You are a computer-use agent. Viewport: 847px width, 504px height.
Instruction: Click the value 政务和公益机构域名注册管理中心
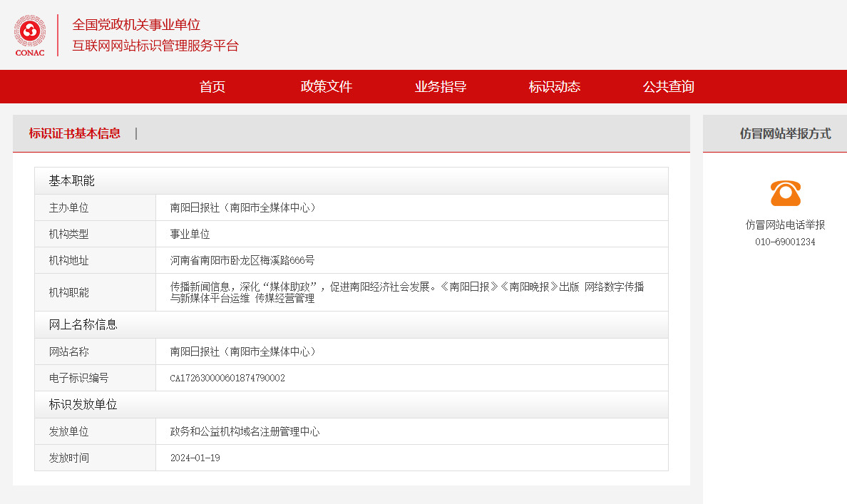[x=245, y=431]
